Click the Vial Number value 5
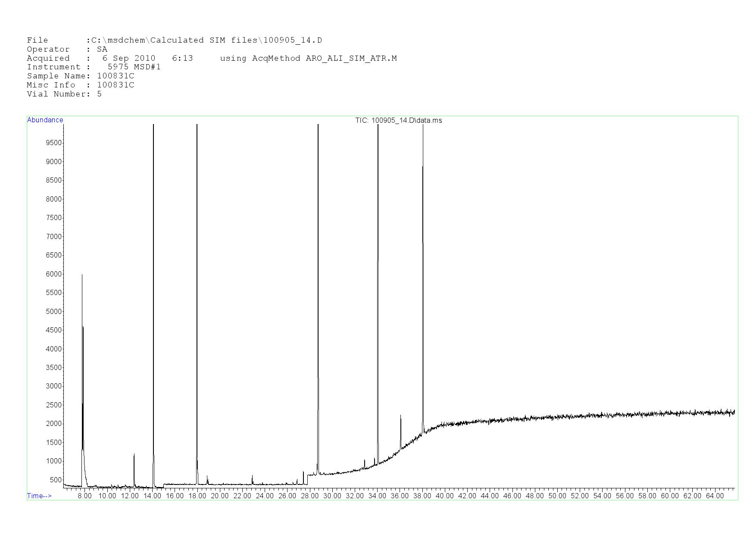756x534 pixels. 100,94
